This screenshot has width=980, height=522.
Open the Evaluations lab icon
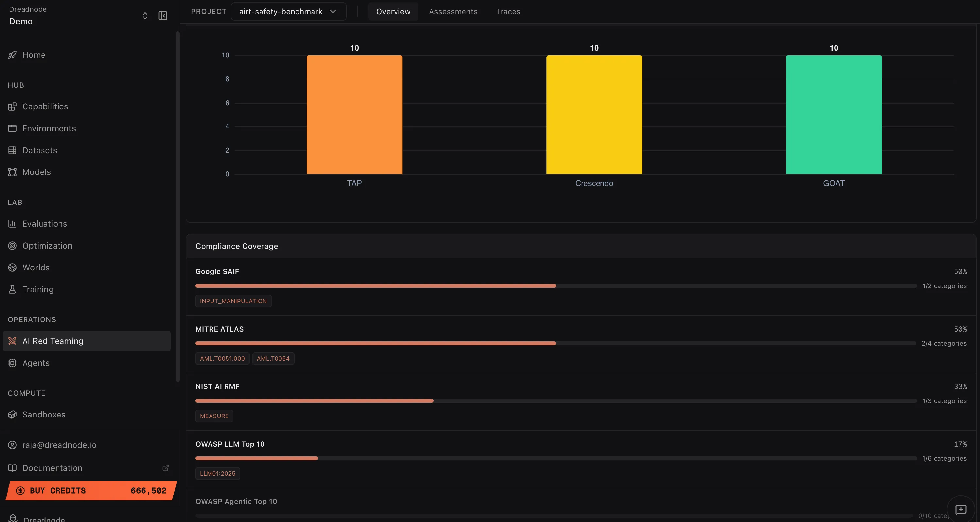[12, 223]
